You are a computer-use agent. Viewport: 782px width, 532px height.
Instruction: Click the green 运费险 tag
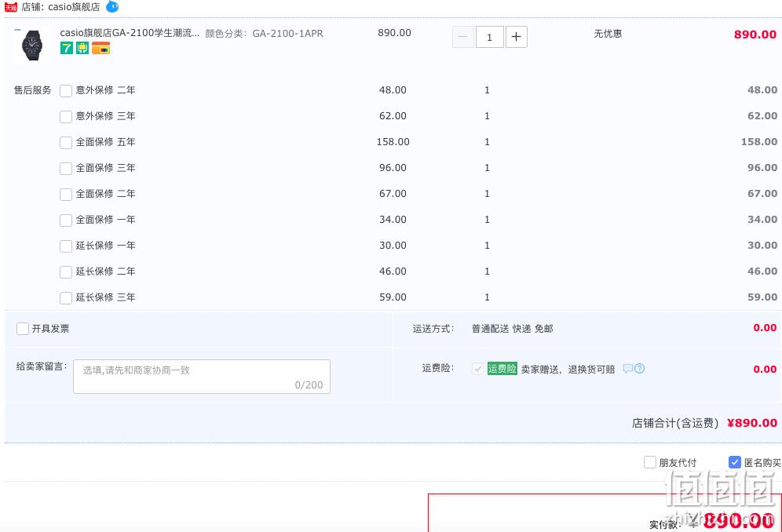click(x=502, y=369)
